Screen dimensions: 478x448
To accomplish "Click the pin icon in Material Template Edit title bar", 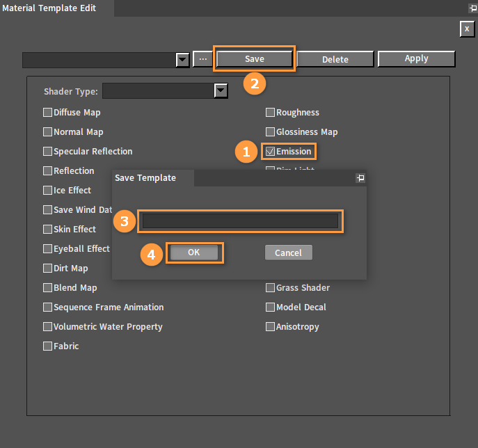I will click(x=472, y=8).
